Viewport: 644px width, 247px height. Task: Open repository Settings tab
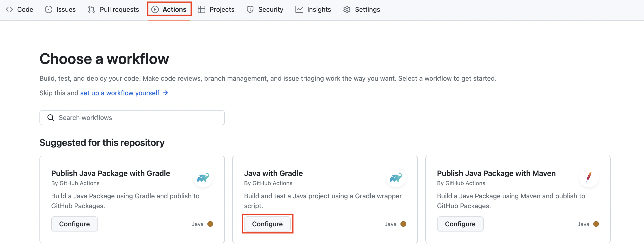[361, 9]
